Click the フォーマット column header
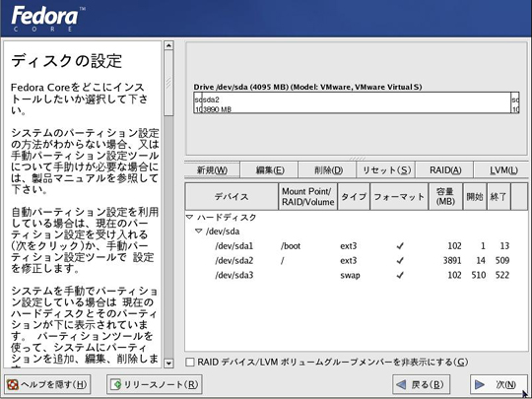 pyautogui.click(x=399, y=196)
